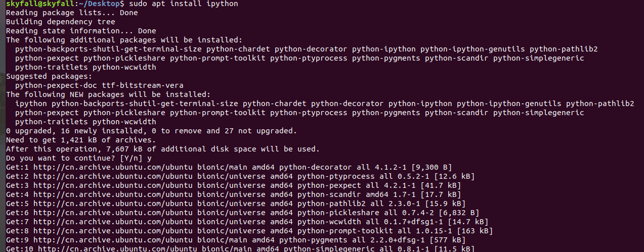
Task: Click the suggested package 'python-pexpect-doc'
Action: point(56,85)
